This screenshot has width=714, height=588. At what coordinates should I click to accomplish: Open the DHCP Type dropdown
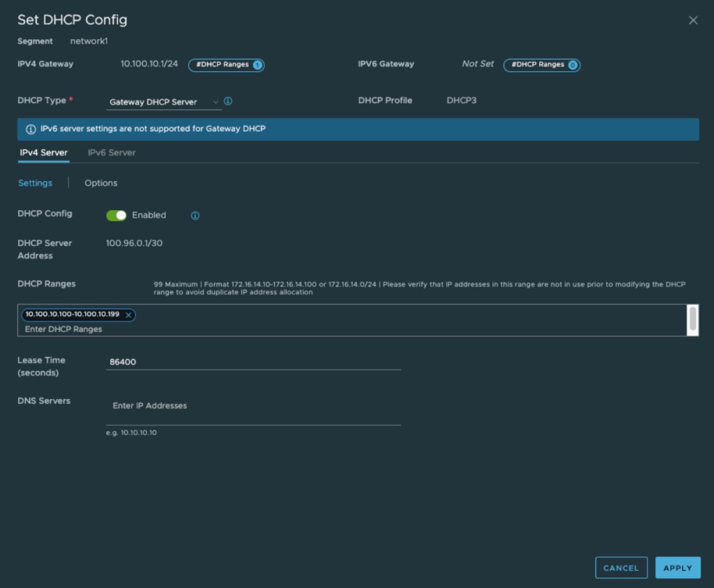click(162, 102)
